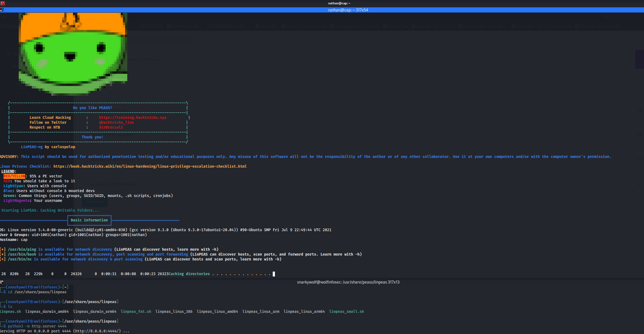Click the LinPEAS pea mascot pixel-art logo
The image size is (644, 334).
(x=73, y=54)
